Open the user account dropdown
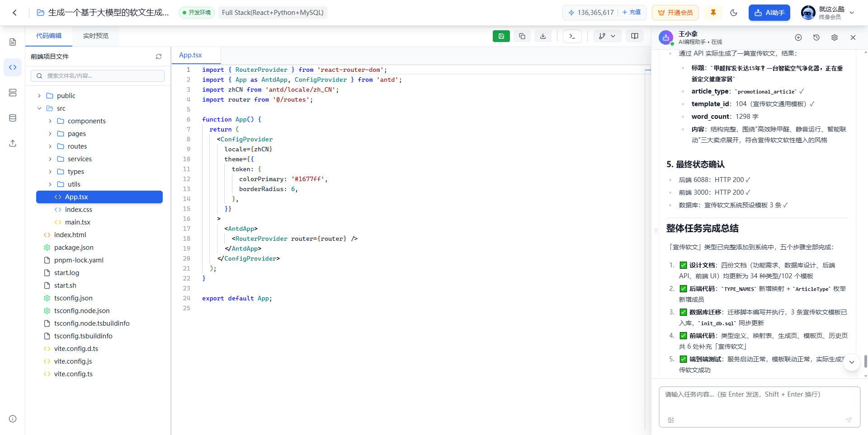This screenshot has height=435, width=868. point(828,13)
